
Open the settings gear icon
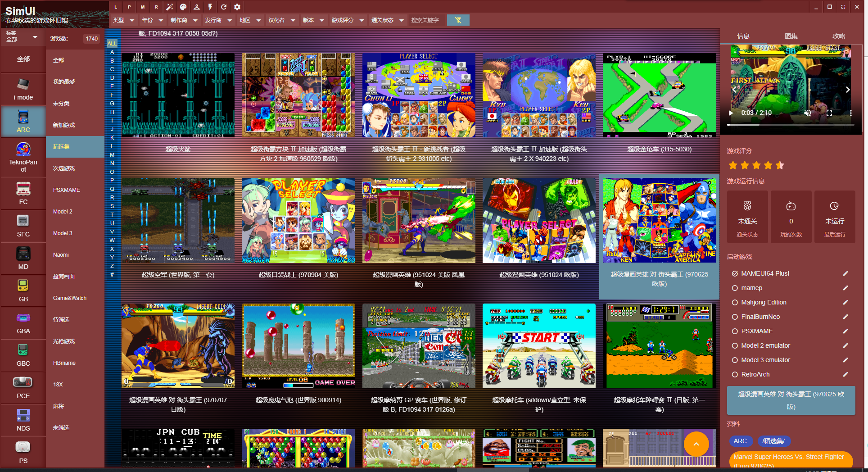click(x=237, y=7)
